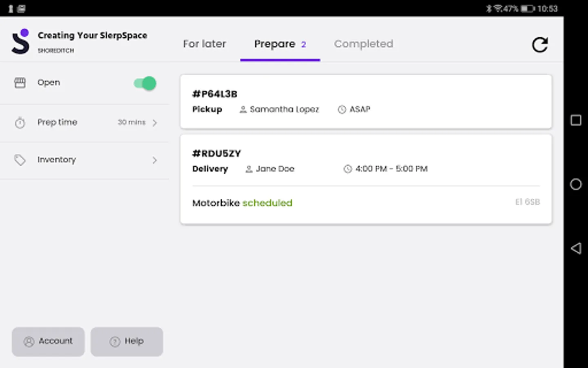Open order #P64L3B card
The image size is (588, 368).
pos(366,101)
